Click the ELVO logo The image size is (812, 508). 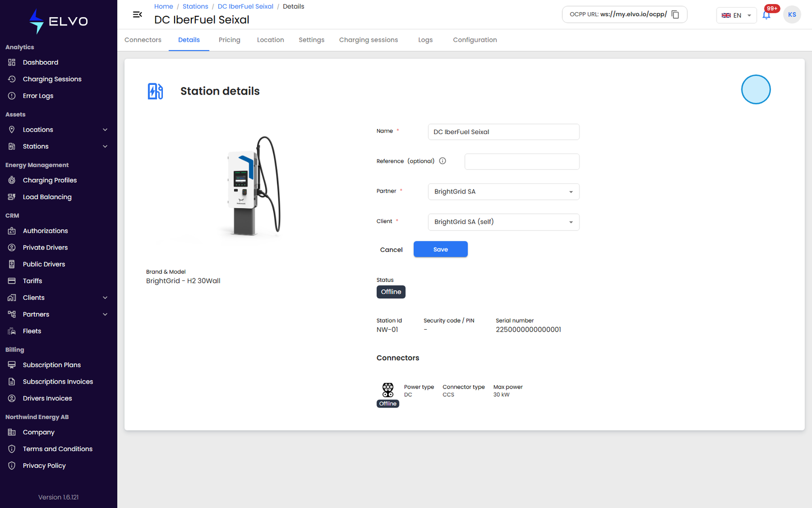point(58,21)
